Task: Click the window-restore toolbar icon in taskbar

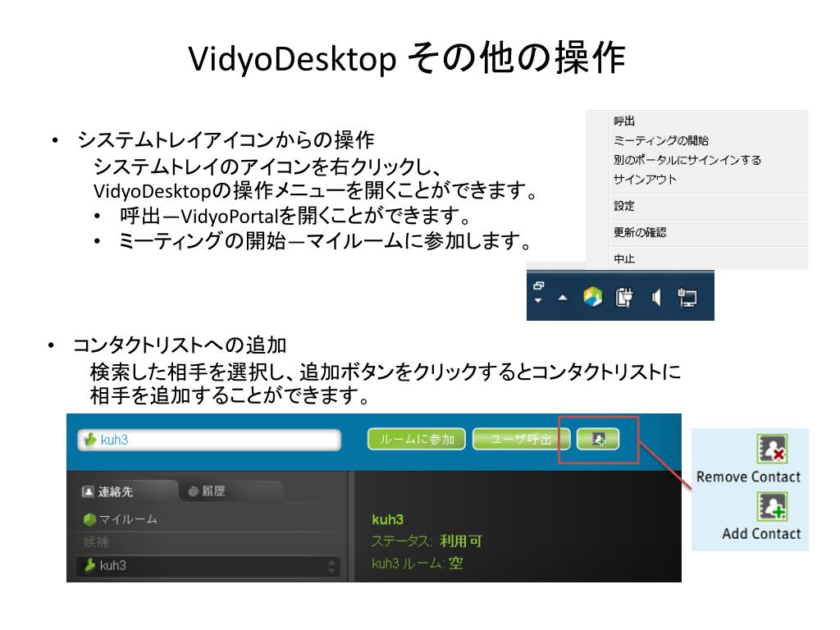Action: click(x=539, y=285)
